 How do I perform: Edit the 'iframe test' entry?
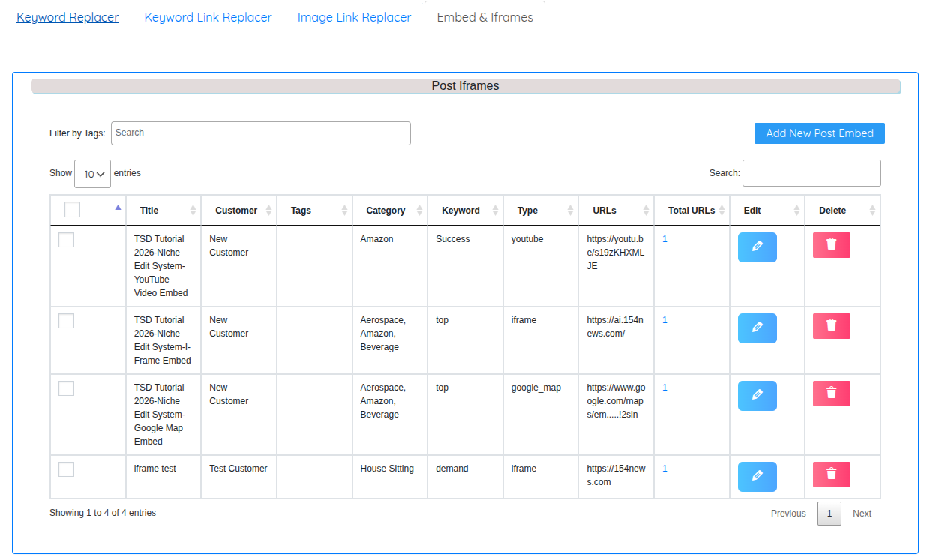click(x=757, y=477)
